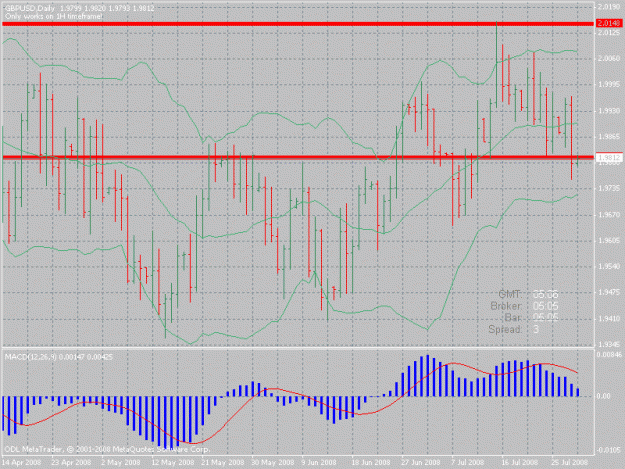Click the 1.9540 price scale label

coord(609,267)
